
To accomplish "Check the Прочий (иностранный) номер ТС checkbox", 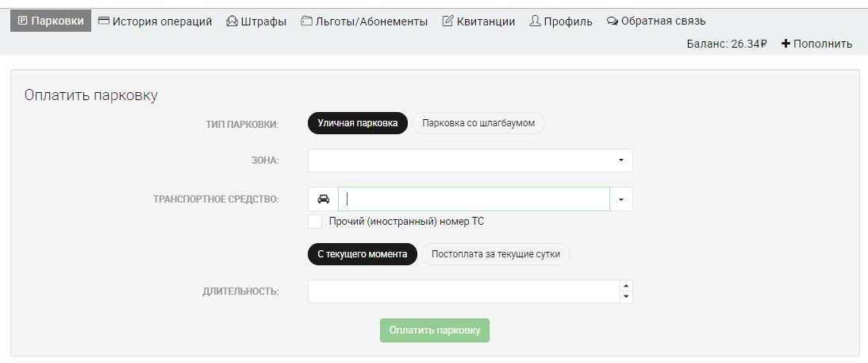I will click(x=315, y=222).
